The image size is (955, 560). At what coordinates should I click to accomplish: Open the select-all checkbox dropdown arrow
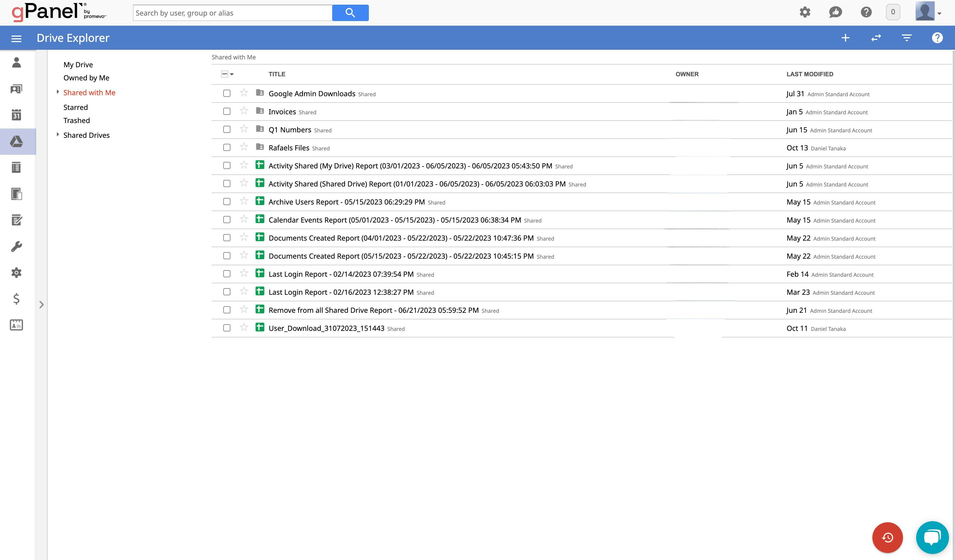(x=232, y=74)
